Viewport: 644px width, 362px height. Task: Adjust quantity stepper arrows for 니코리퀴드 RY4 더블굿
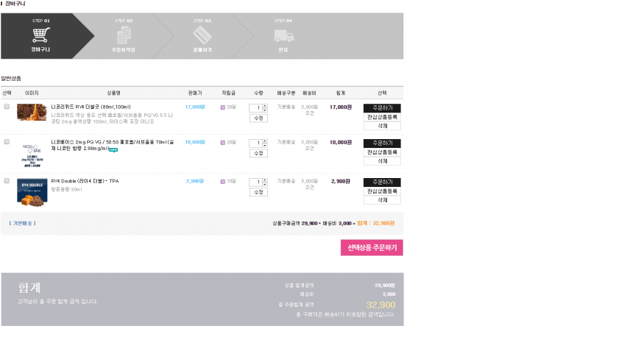(x=265, y=107)
